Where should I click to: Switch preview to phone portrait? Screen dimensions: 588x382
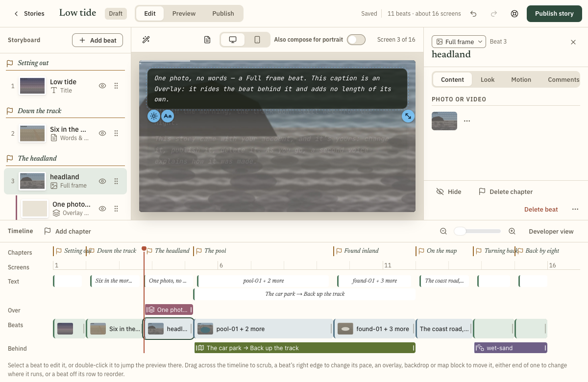pos(257,40)
